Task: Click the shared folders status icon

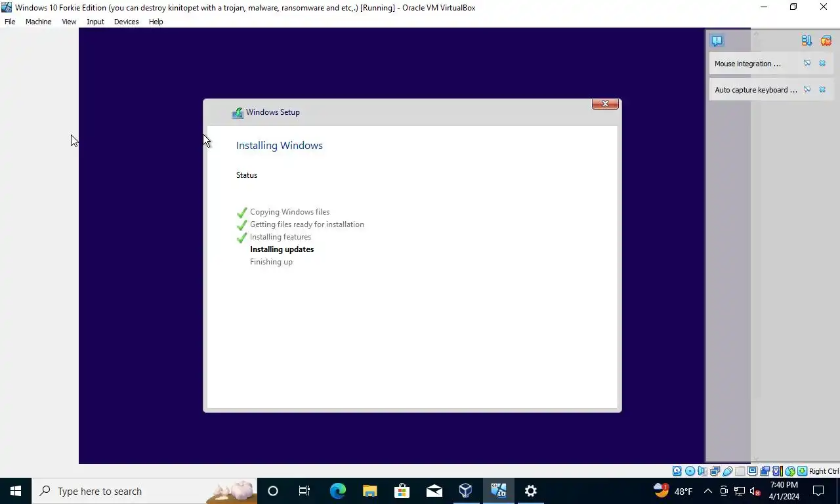Action: [x=740, y=471]
